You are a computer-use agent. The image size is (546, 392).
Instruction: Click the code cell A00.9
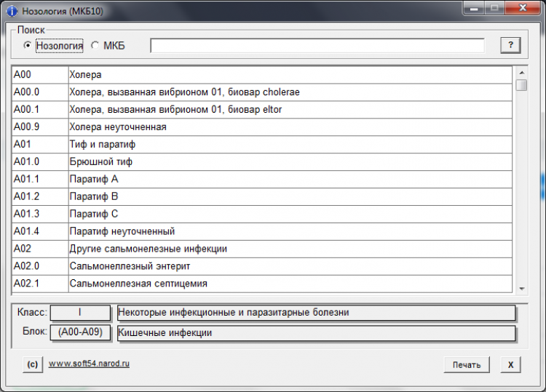40,127
